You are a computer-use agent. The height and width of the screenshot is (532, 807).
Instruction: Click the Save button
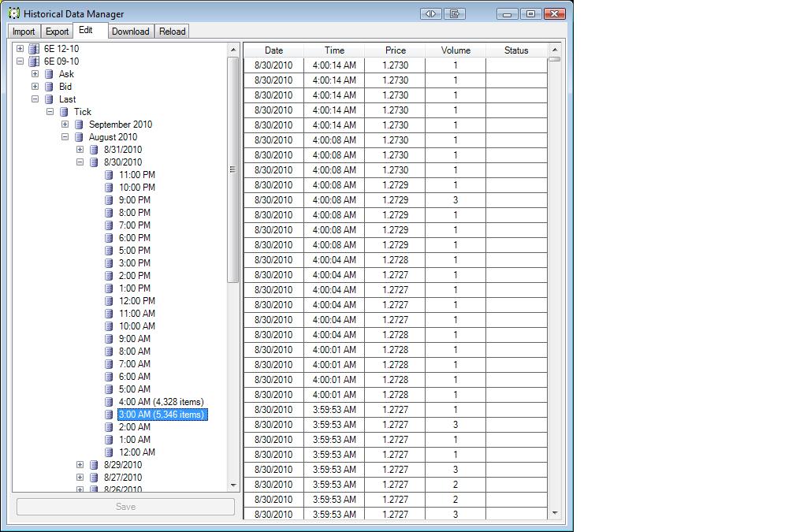(x=125, y=507)
